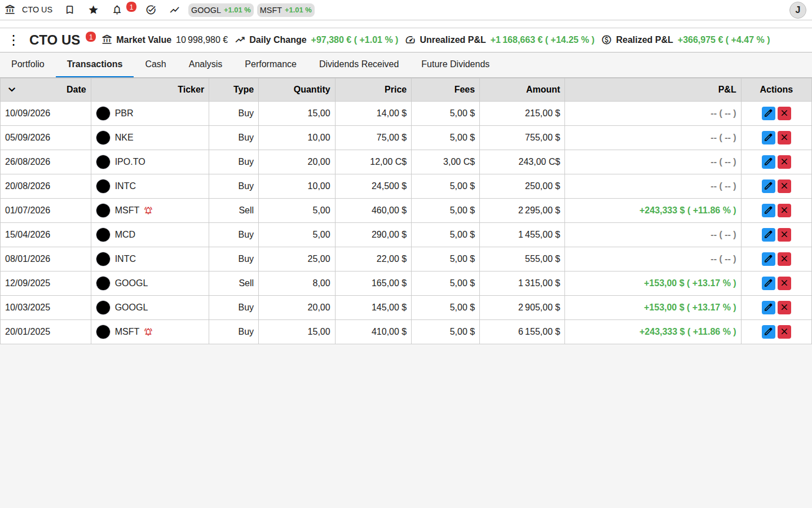Open the Performance tab

click(271, 64)
